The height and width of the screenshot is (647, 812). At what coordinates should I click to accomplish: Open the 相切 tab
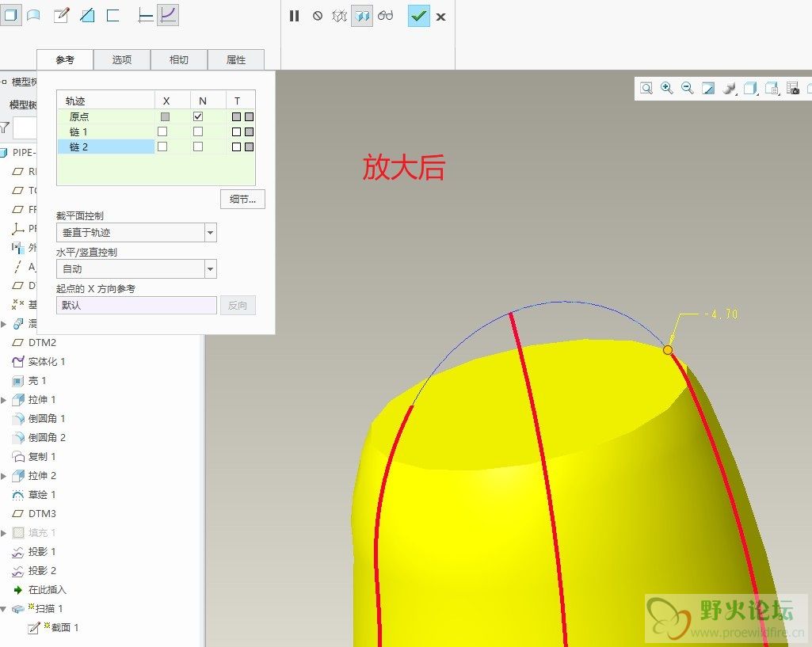tap(179, 59)
